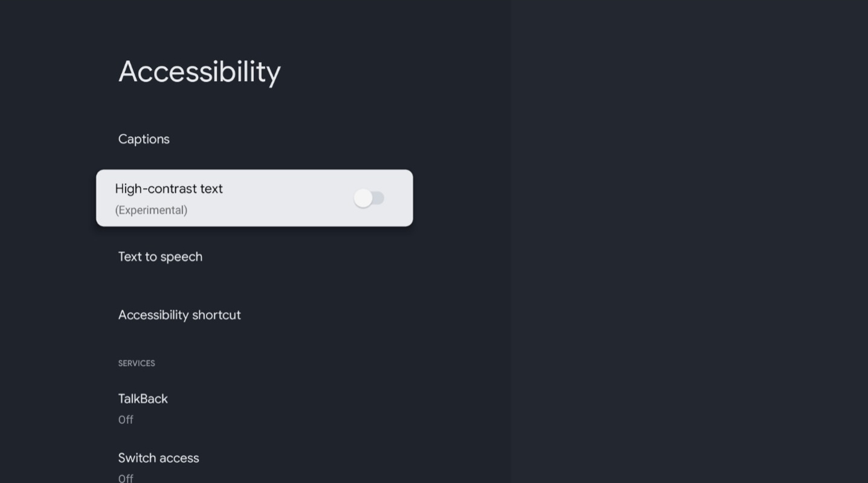Click the (Experimental) subtitle text
868x483 pixels.
pos(151,210)
